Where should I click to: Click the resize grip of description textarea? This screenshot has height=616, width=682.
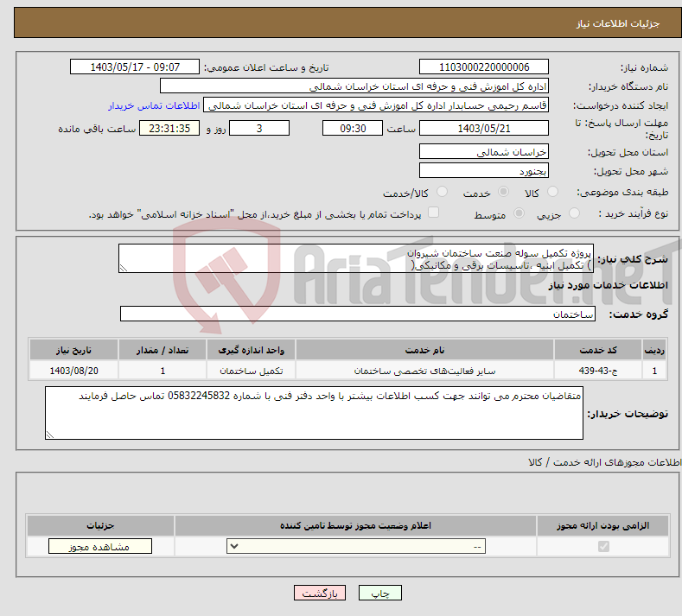point(123,268)
